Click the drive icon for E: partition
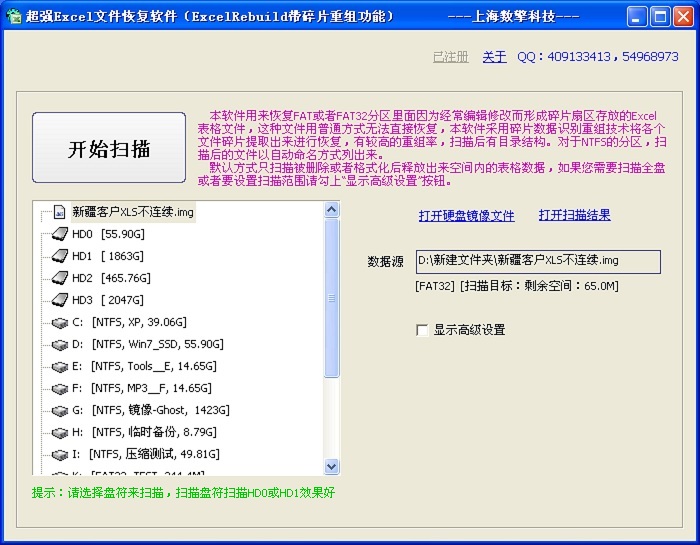This screenshot has width=700, height=545. point(59,366)
